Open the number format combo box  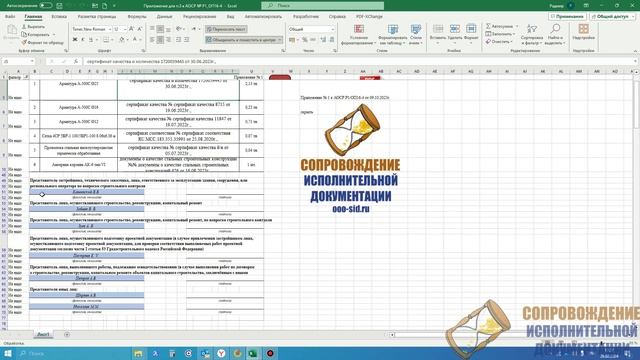click(x=311, y=29)
